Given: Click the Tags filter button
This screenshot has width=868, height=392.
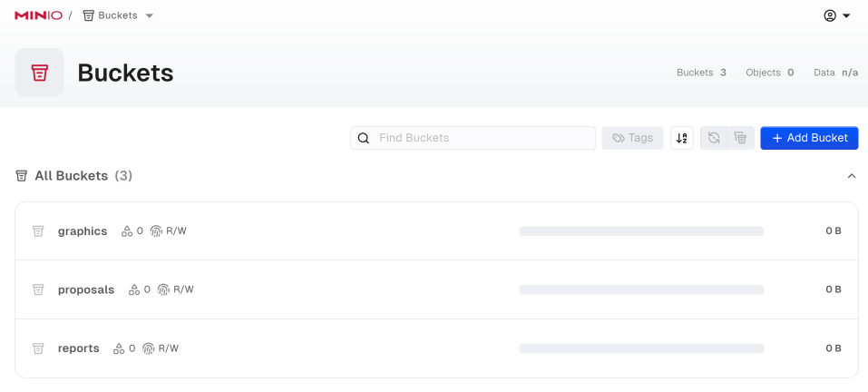Looking at the screenshot, I should tap(632, 138).
